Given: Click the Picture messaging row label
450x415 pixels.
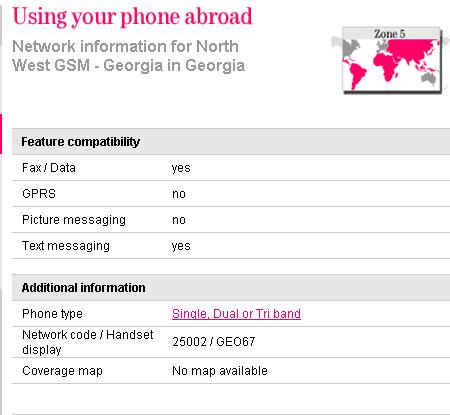Looking at the screenshot, I should (74, 220).
